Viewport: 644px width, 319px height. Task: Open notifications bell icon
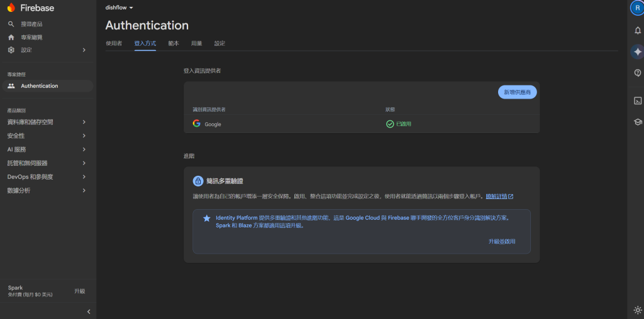pos(638,30)
